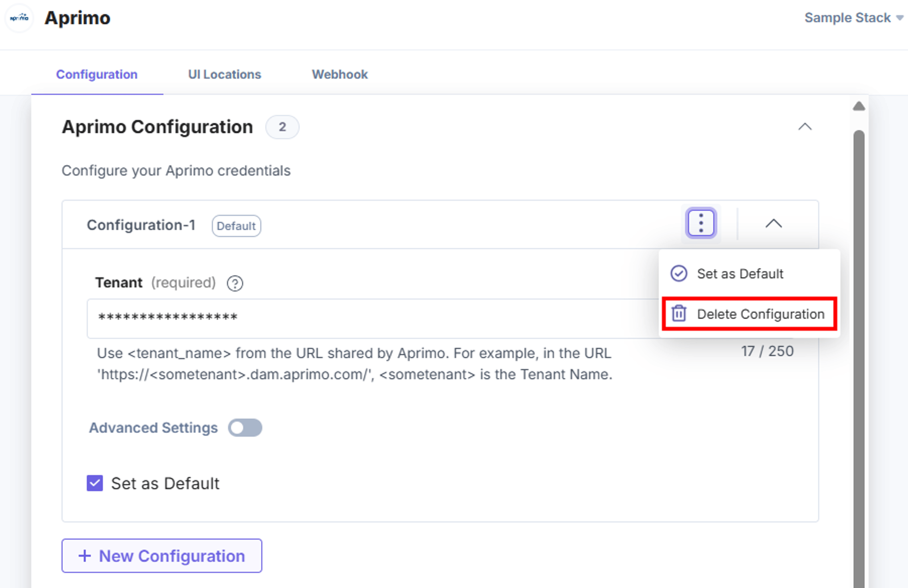Click the Default badge on Configuration-1
This screenshot has height=588, width=908.
click(236, 226)
